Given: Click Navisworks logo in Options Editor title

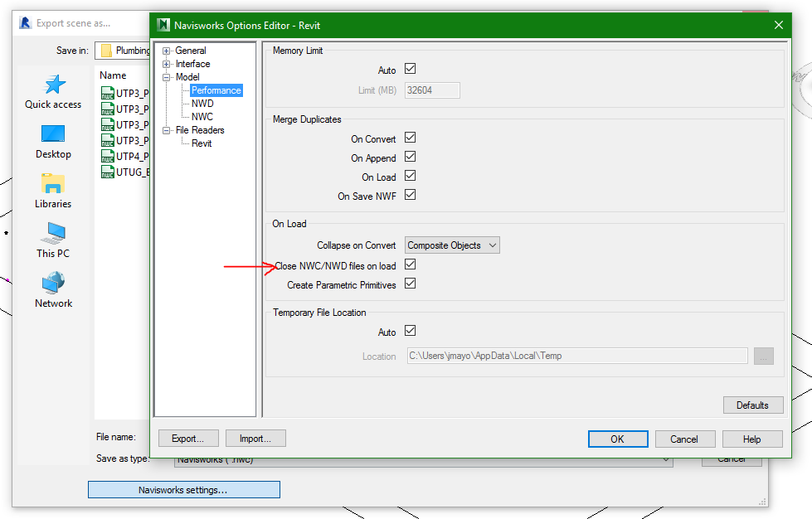Looking at the screenshot, I should [x=163, y=25].
